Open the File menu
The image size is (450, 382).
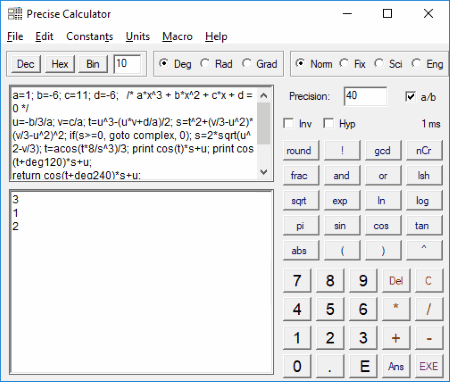click(15, 36)
